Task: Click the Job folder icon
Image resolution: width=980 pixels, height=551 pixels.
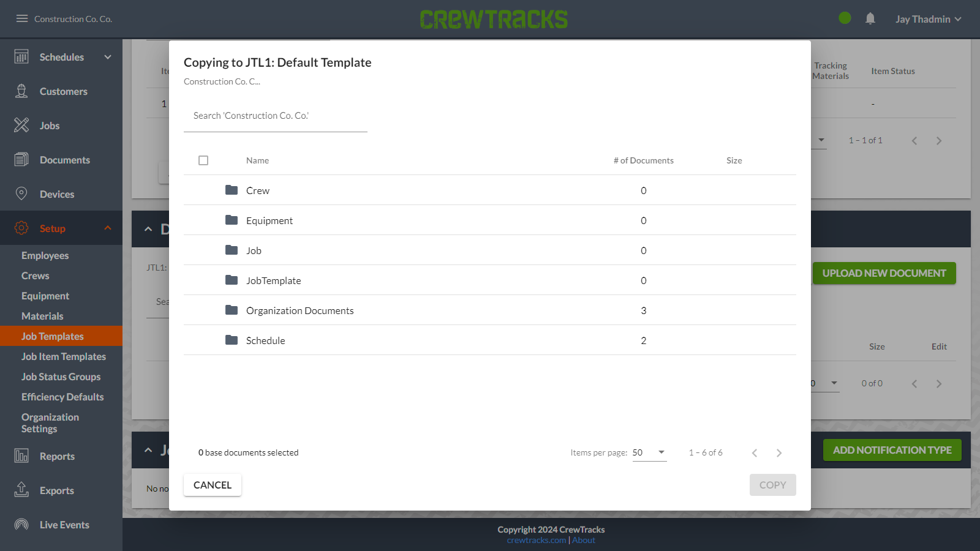Action: [x=232, y=250]
